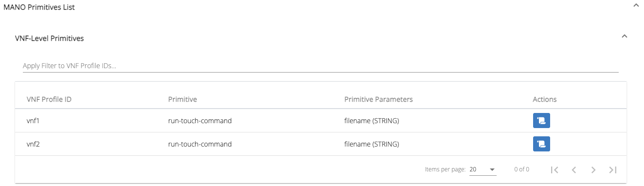Screen dimensions: 644x186
Task: Click the MANO Primitives List title
Action: [x=39, y=7]
